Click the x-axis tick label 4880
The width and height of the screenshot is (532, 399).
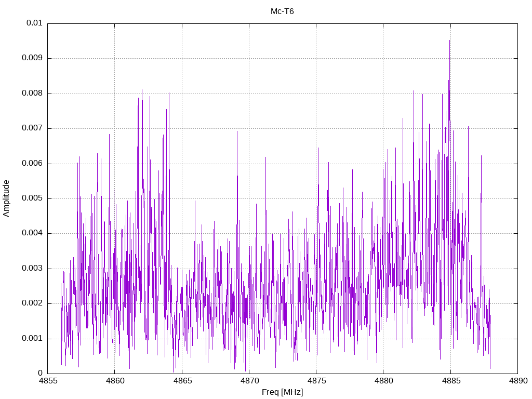[384, 381]
